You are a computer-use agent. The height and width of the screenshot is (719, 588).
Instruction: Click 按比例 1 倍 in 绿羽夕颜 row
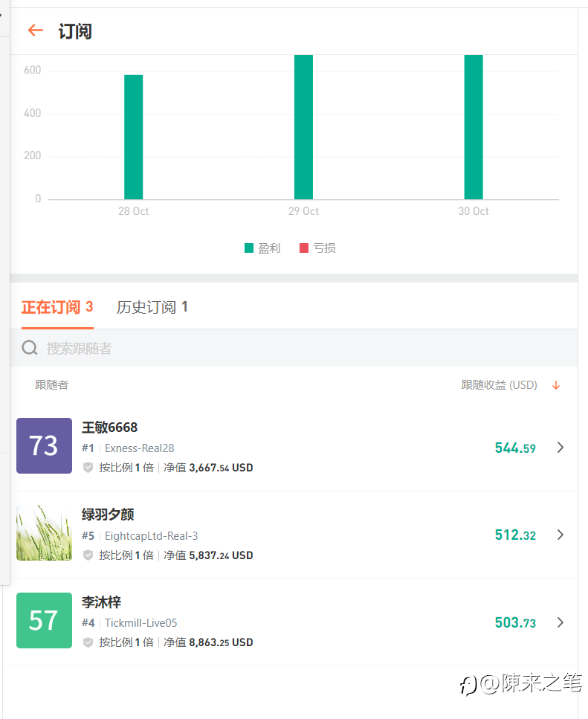[x=126, y=555]
